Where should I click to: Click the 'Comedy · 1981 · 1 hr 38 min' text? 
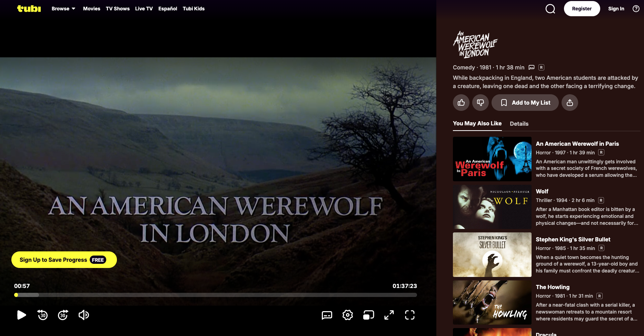point(488,67)
